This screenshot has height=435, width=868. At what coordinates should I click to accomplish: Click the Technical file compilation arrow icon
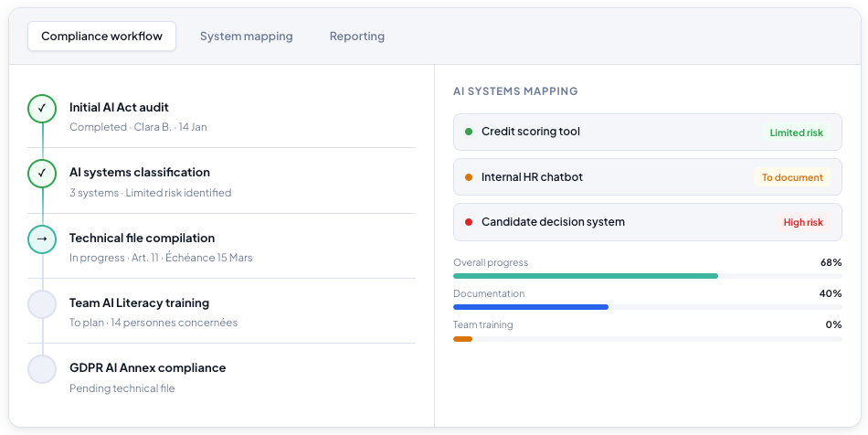click(42, 239)
